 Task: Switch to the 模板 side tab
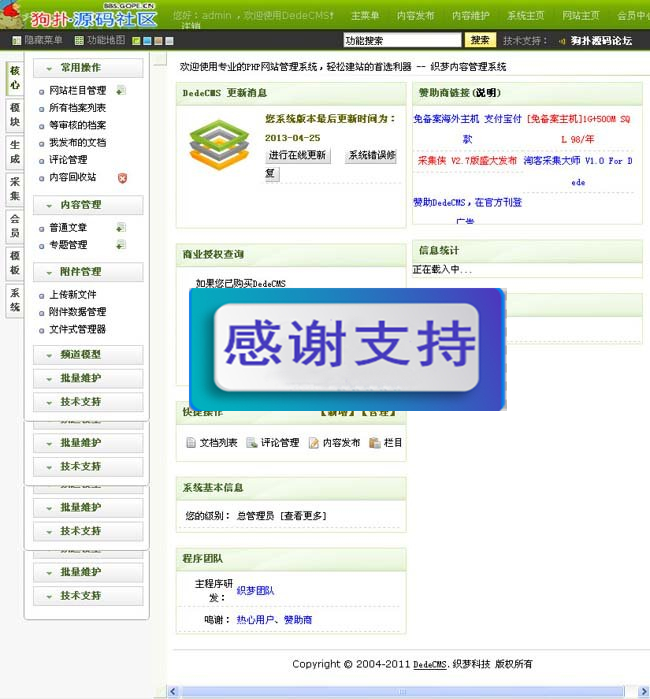tap(15, 263)
